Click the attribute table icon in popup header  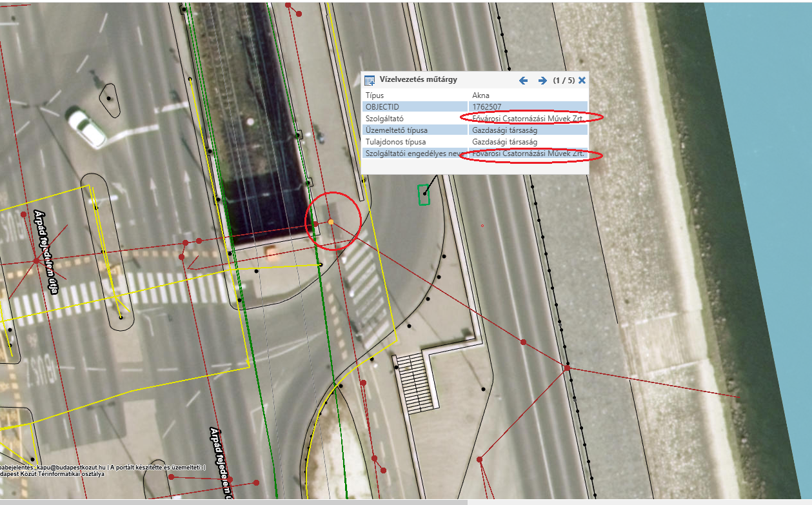(x=370, y=81)
